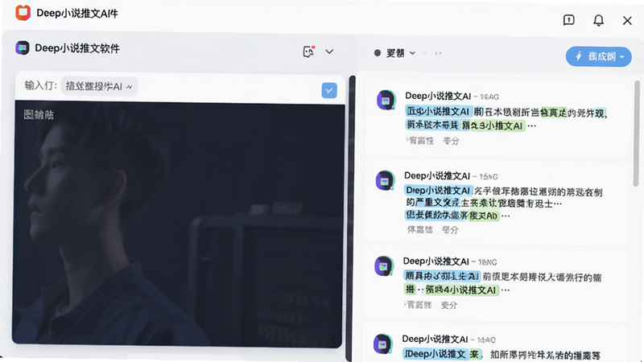Click the green 小说推文AI tag in third message
The image size is (644, 362).
click(x=461, y=290)
